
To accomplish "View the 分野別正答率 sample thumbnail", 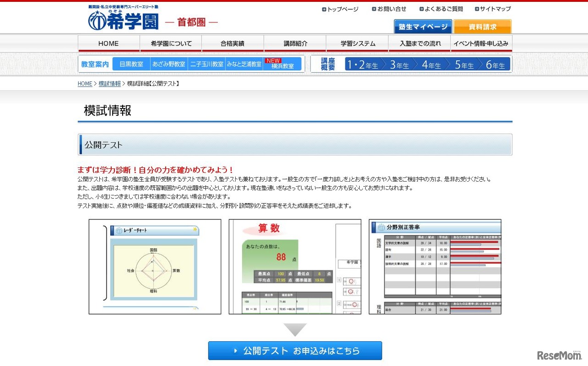I will [435, 267].
